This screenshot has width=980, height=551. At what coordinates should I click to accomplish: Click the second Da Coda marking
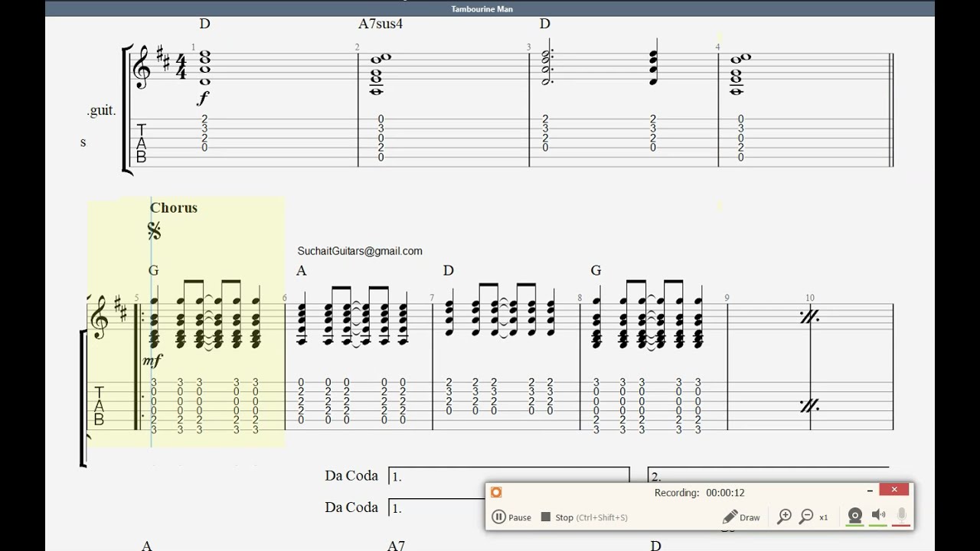pos(351,507)
